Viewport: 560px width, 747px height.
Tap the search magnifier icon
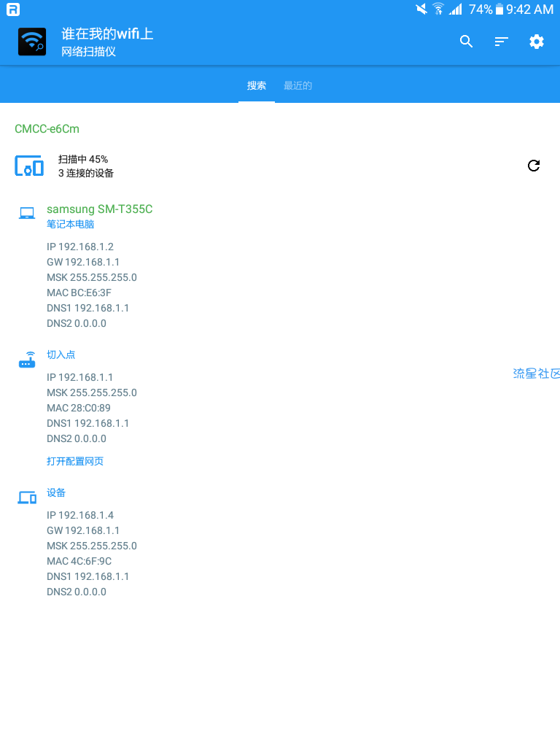466,42
